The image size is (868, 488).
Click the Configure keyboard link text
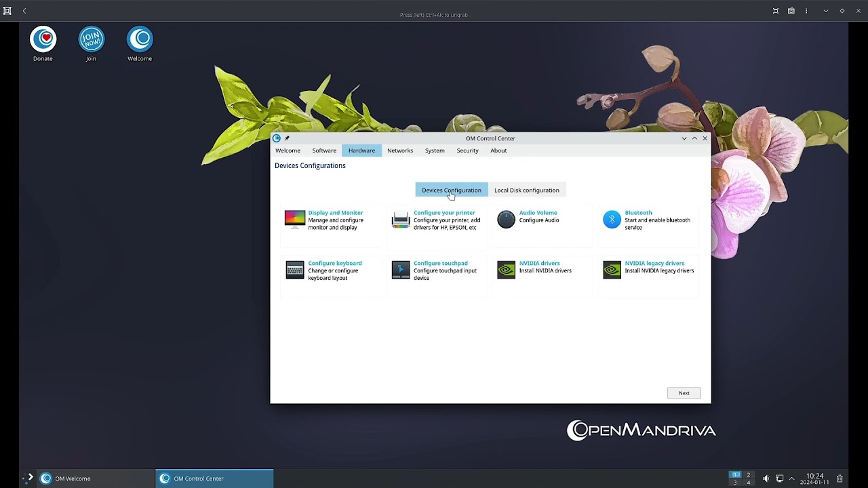[335, 263]
